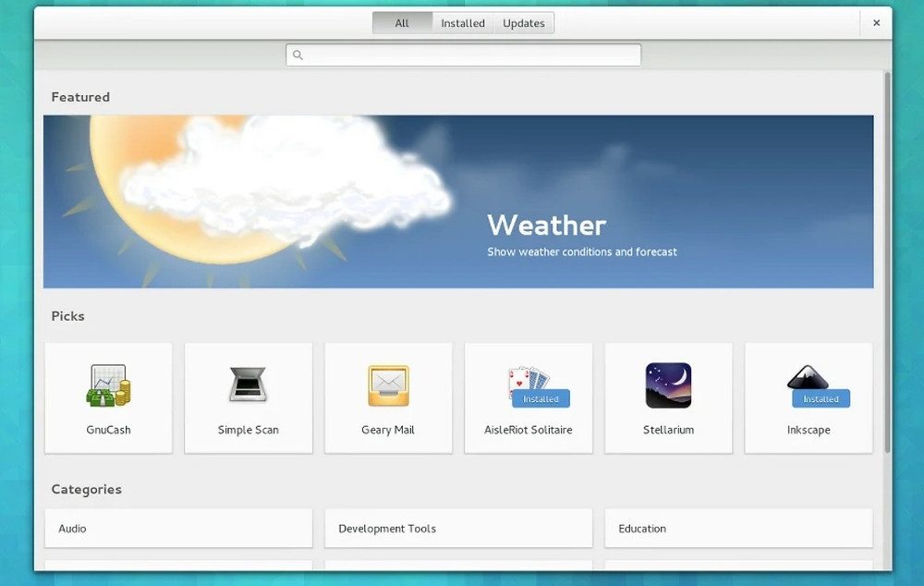The height and width of the screenshot is (586, 924).
Task: Open the Audio category
Action: coord(178,528)
